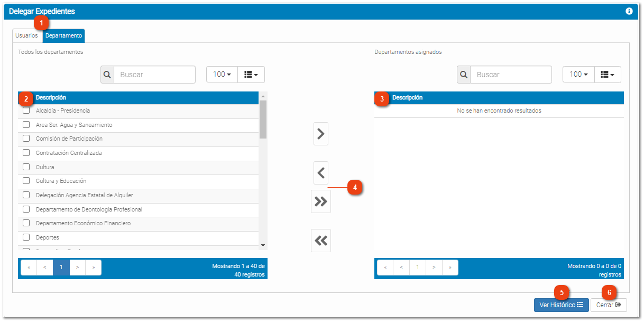Go to last page in left pagination
Screen dimensions: 644x322
[94, 268]
